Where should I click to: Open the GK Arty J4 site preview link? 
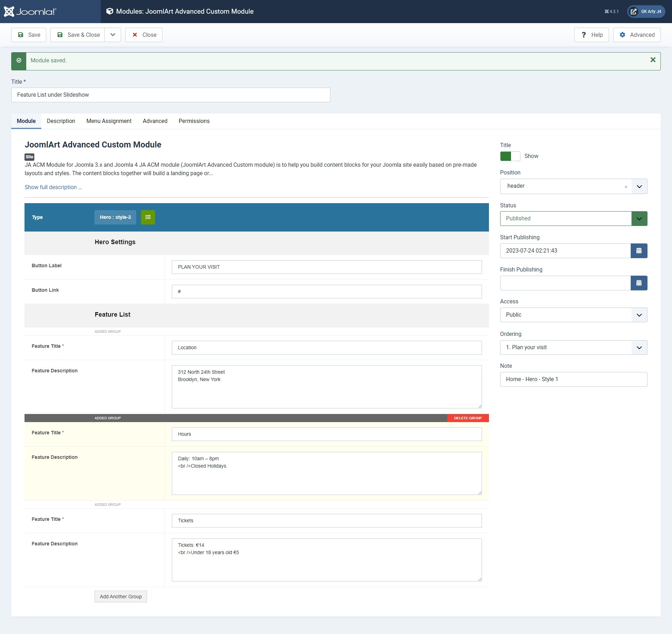click(646, 12)
